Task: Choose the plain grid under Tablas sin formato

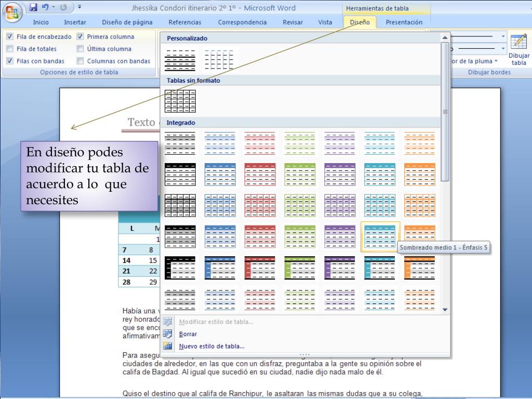Action: coord(180,101)
